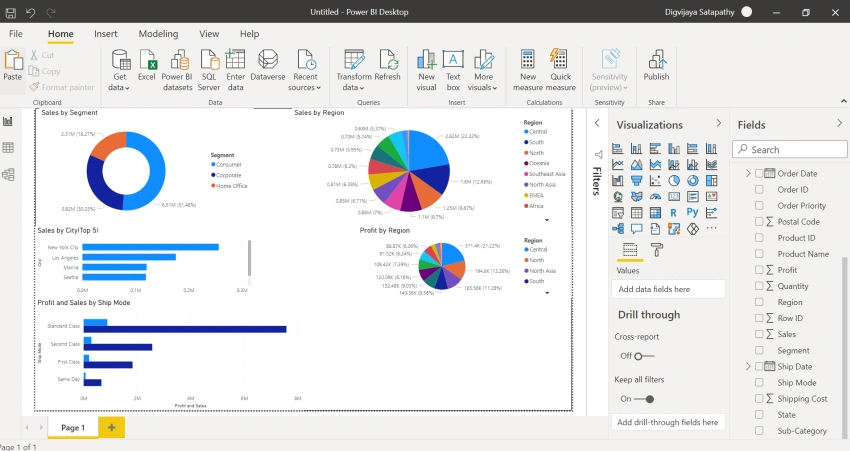
Task: Expand the Filters pane arrow
Action: point(597,123)
